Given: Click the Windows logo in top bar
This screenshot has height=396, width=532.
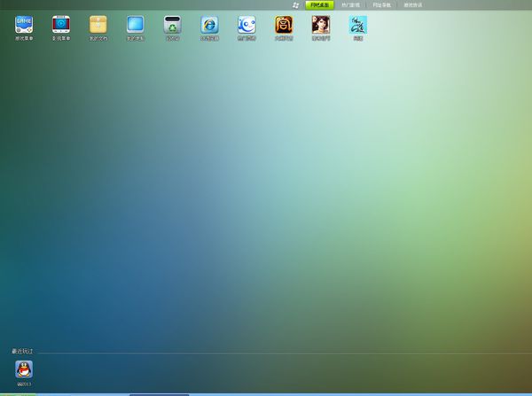Looking at the screenshot, I should 296,5.
